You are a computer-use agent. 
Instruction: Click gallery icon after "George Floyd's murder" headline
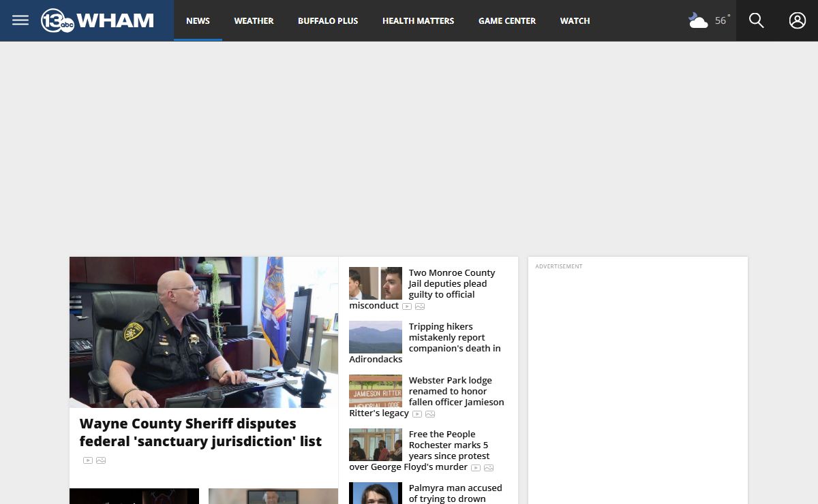tap(489, 468)
